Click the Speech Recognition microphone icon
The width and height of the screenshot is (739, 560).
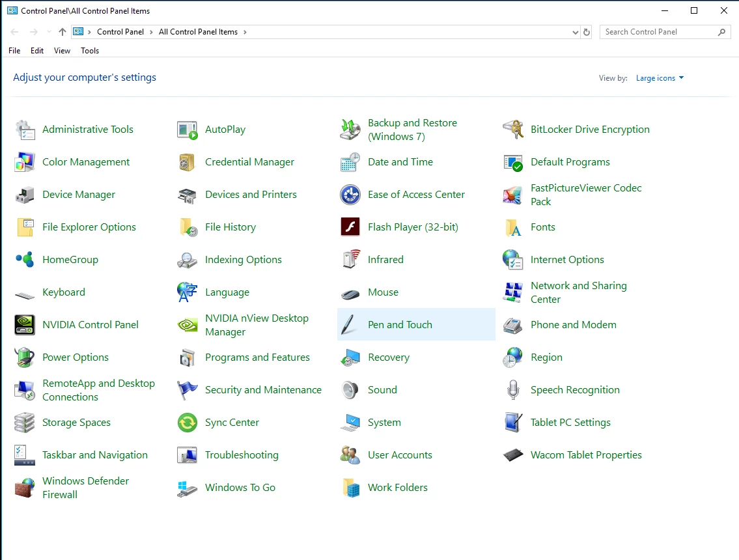coord(513,390)
